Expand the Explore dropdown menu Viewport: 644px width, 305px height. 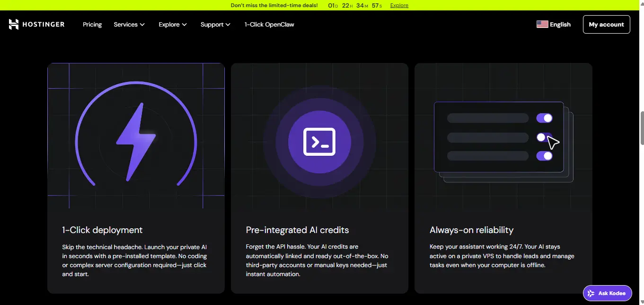tap(173, 25)
